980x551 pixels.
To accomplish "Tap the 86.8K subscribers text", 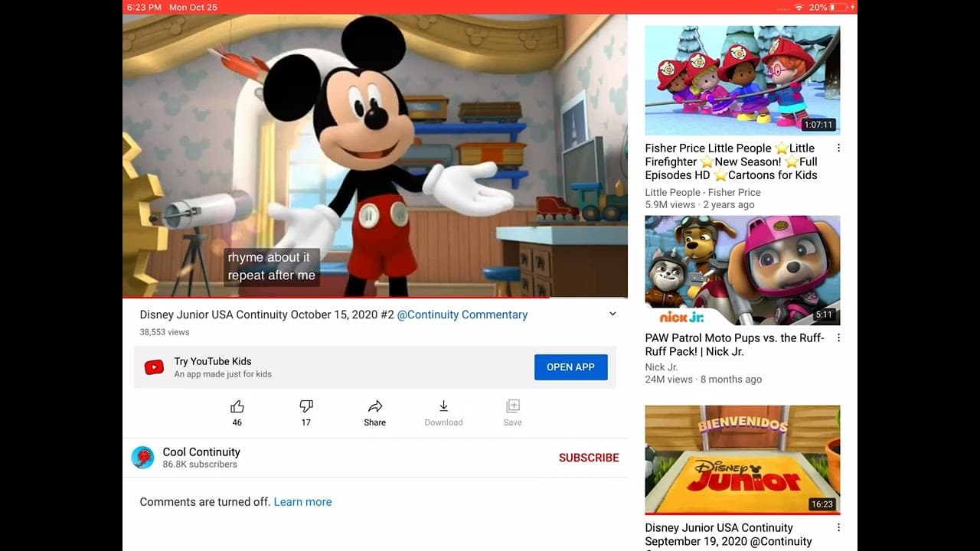I will coord(200,465).
